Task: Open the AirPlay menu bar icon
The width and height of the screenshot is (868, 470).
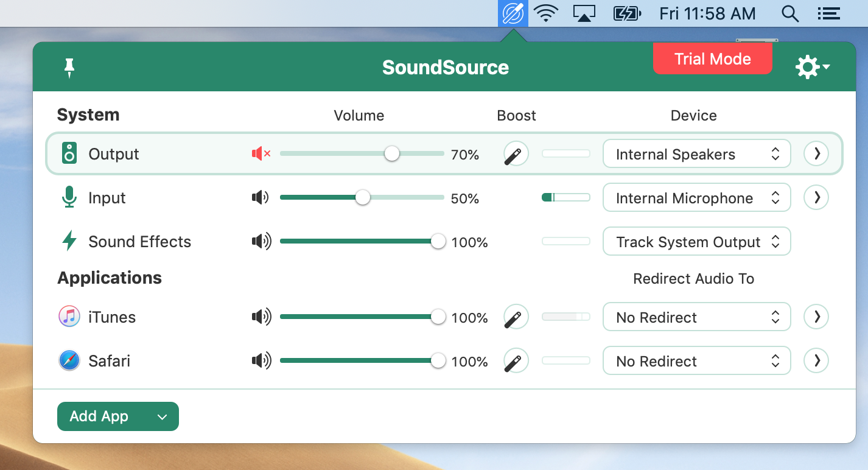Action: 584,13
